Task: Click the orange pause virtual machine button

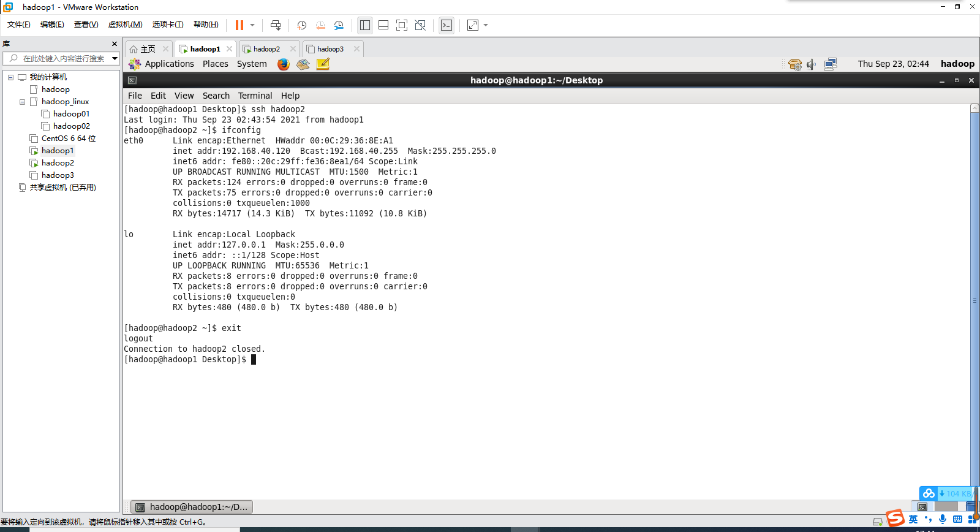Action: tap(239, 25)
